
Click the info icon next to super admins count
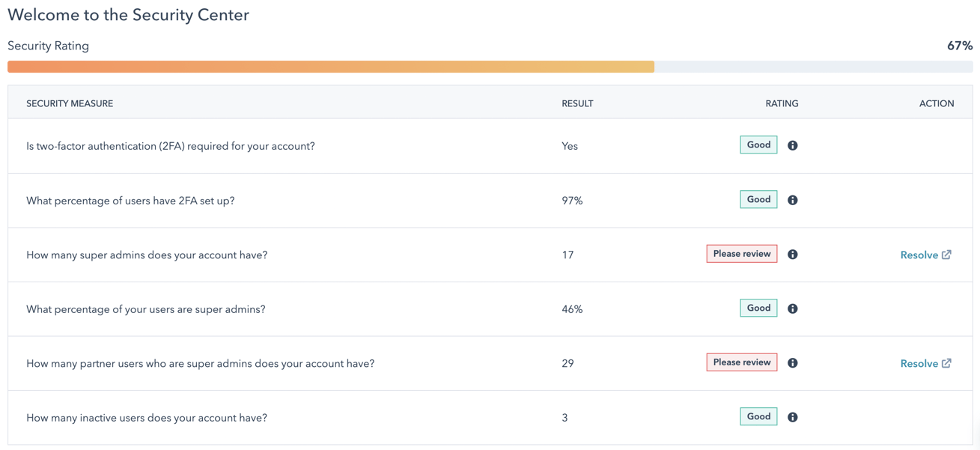click(792, 254)
